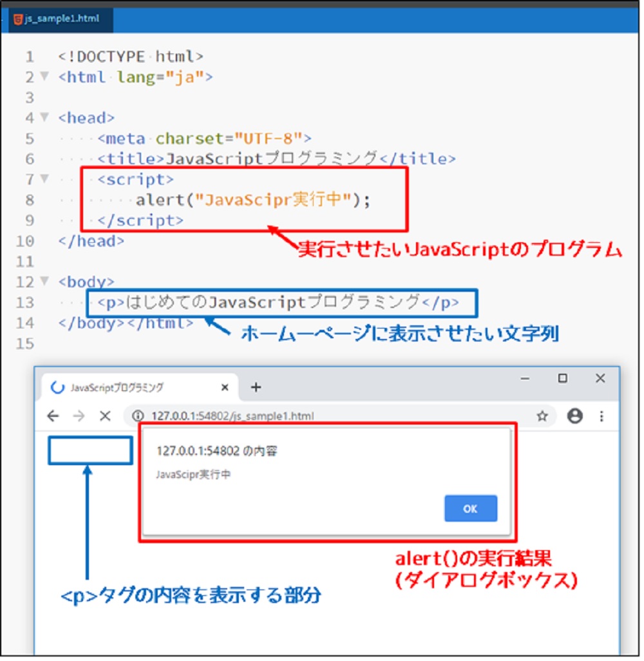Collapse the head tag fold arrow on line 4
This screenshot has width=644, height=661.
[44, 117]
